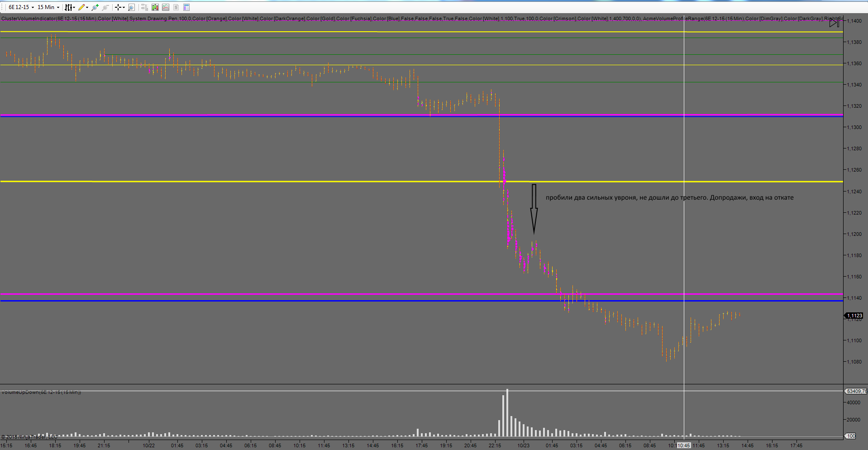Click the strategies dollar document icon
The width and height of the screenshot is (868, 450).
pos(176,7)
